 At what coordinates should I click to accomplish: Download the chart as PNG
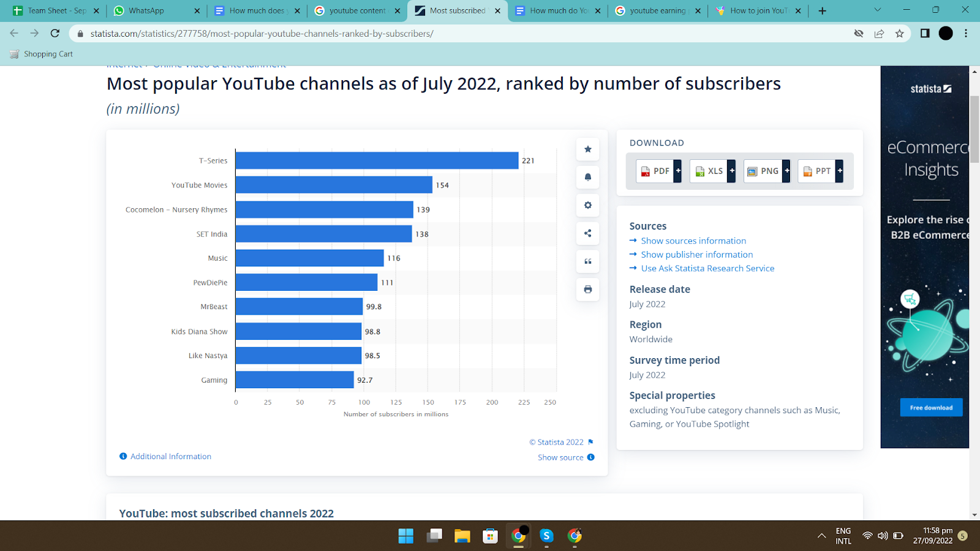[767, 171]
